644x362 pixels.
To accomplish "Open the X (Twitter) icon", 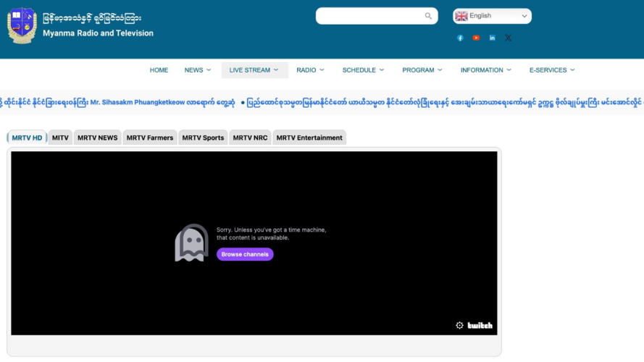I will click(508, 38).
